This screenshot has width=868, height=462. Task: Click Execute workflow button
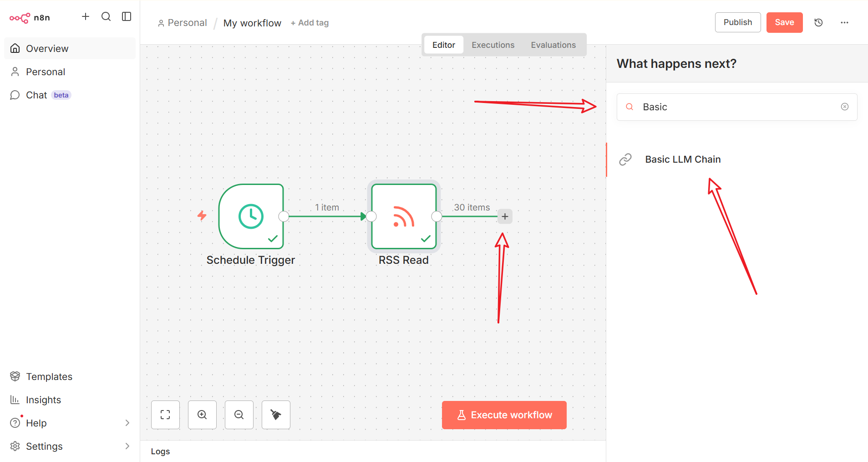click(504, 415)
